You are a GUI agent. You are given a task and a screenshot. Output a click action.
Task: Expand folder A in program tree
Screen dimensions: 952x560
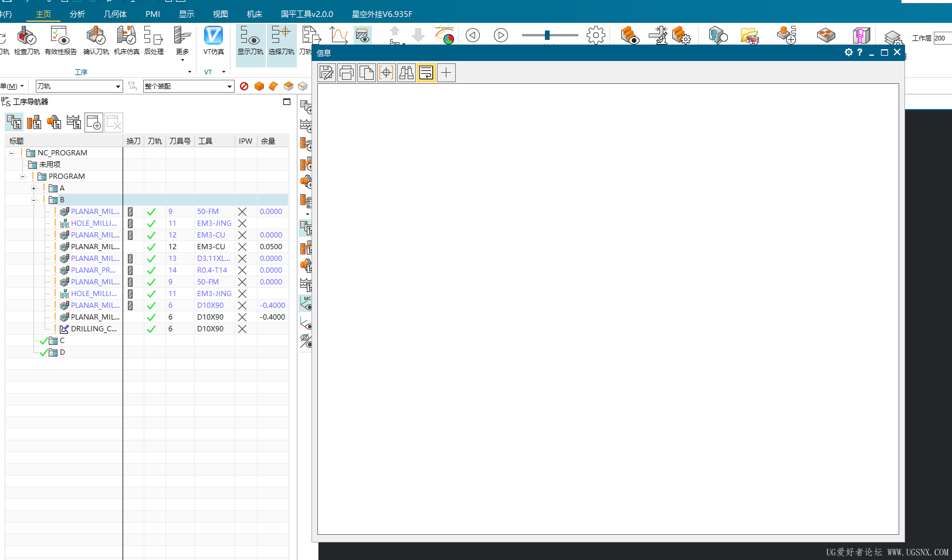[34, 188]
